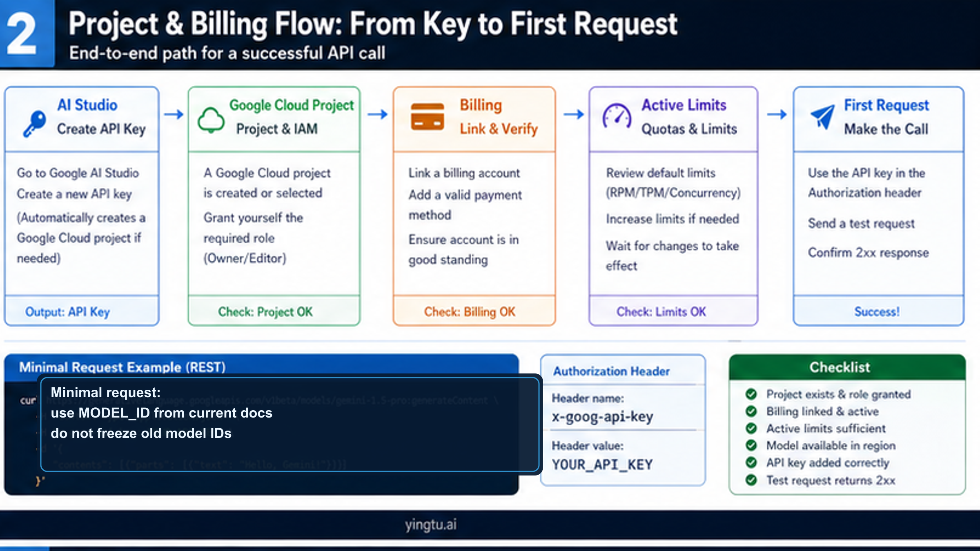This screenshot has width=980, height=551.
Task: Open the yingtu.ai link at the bottom
Action: (430, 525)
